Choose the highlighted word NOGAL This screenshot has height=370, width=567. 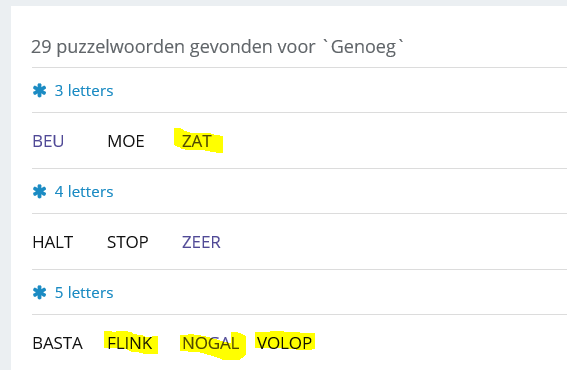[x=210, y=343]
